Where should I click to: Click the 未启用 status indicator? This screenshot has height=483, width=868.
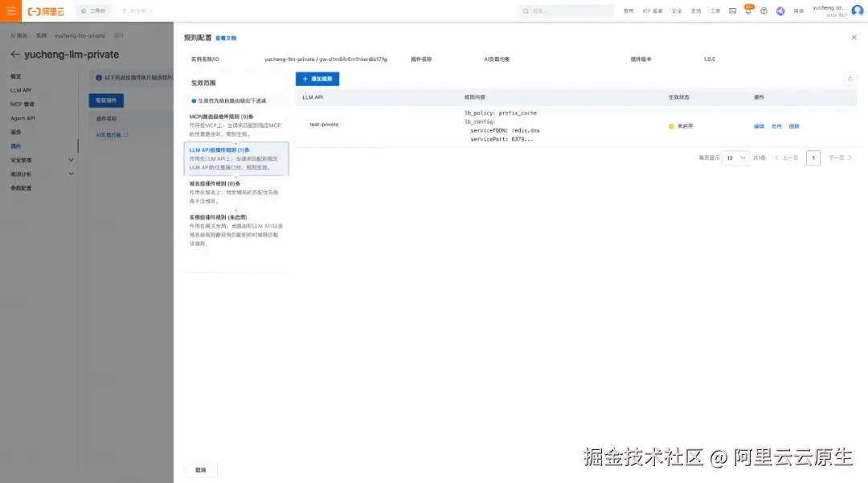681,126
